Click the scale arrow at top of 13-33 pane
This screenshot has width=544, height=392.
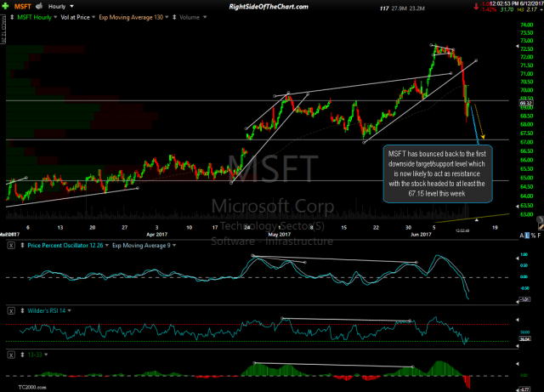[x=518, y=364]
